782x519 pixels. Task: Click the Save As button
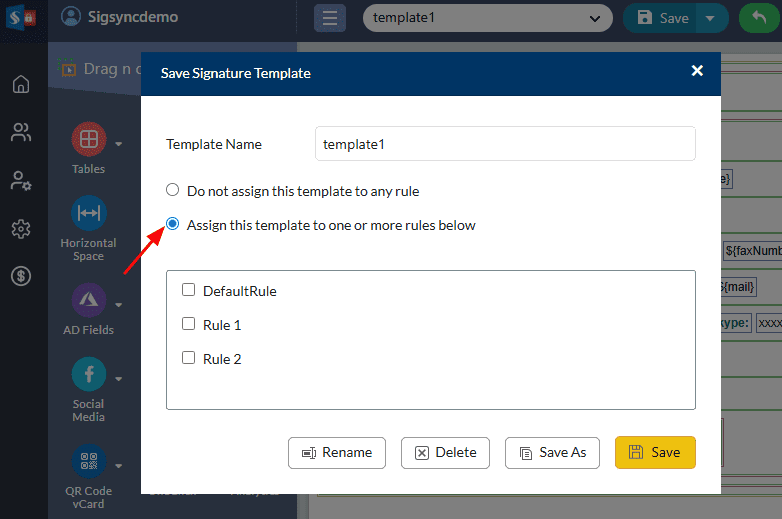[552, 452]
